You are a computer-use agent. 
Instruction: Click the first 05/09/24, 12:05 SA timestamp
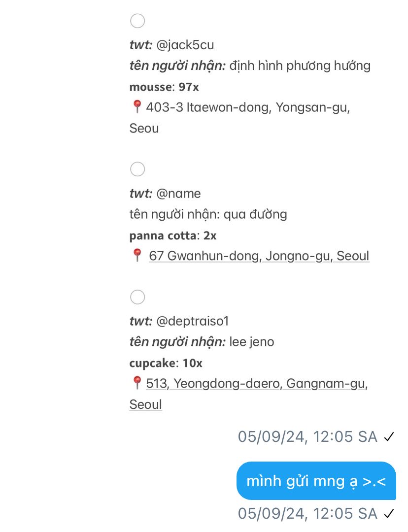tap(307, 436)
